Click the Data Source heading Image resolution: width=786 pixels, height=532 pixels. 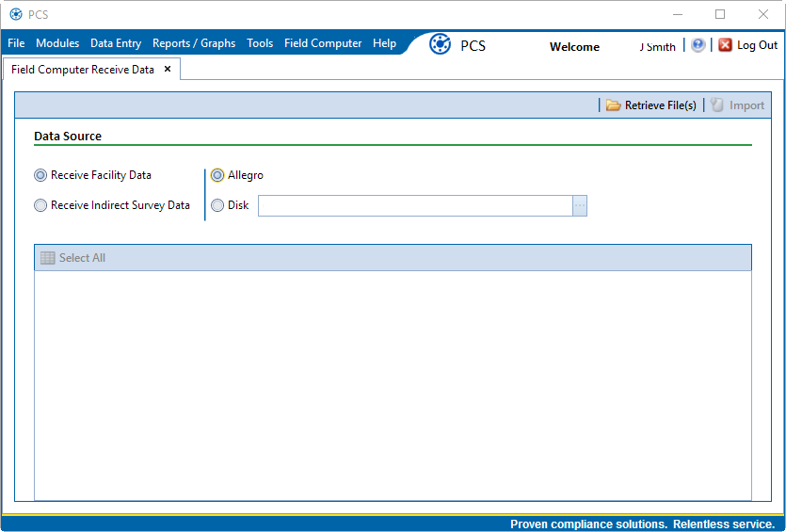(68, 136)
